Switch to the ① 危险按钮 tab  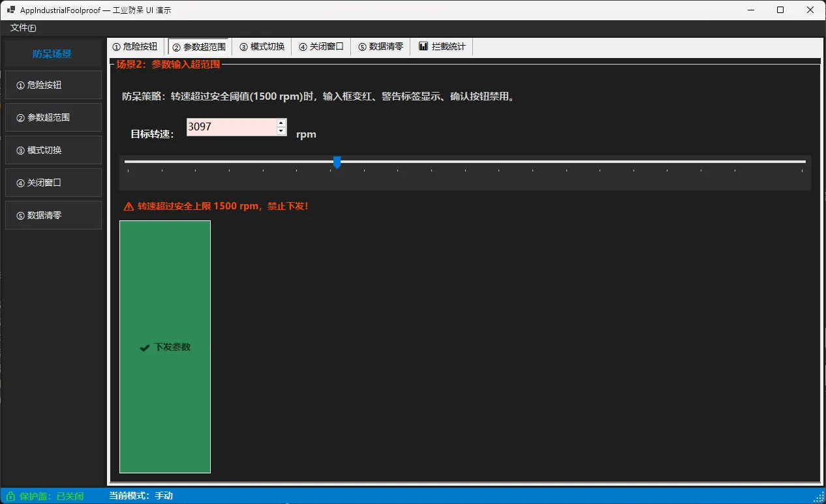135,47
